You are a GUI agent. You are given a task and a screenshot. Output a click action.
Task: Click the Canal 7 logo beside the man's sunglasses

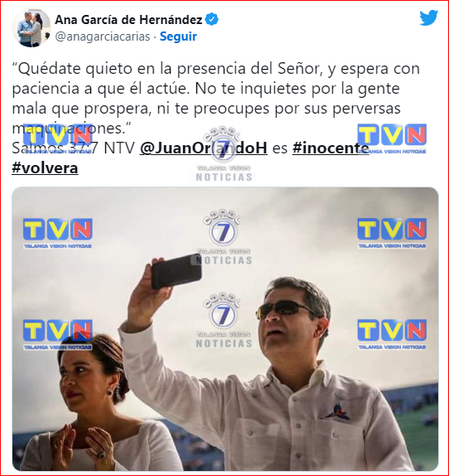click(x=224, y=321)
